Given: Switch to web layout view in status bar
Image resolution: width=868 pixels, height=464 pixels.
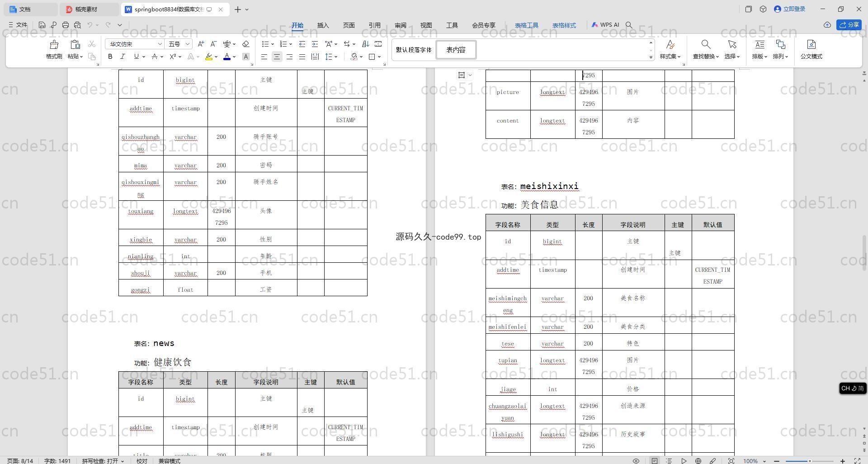Looking at the screenshot, I should [x=698, y=461].
